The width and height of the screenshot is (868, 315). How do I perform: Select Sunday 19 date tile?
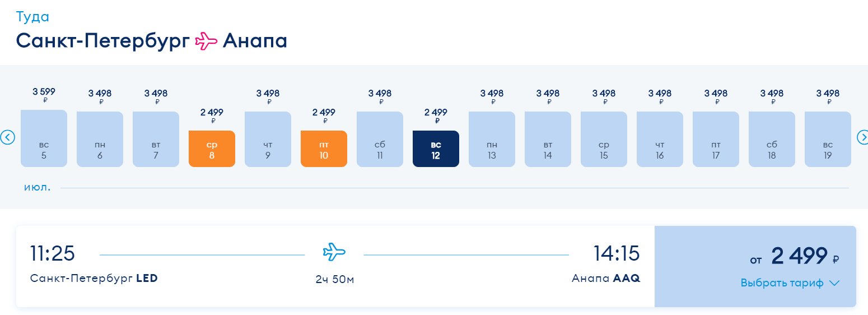coord(828,139)
